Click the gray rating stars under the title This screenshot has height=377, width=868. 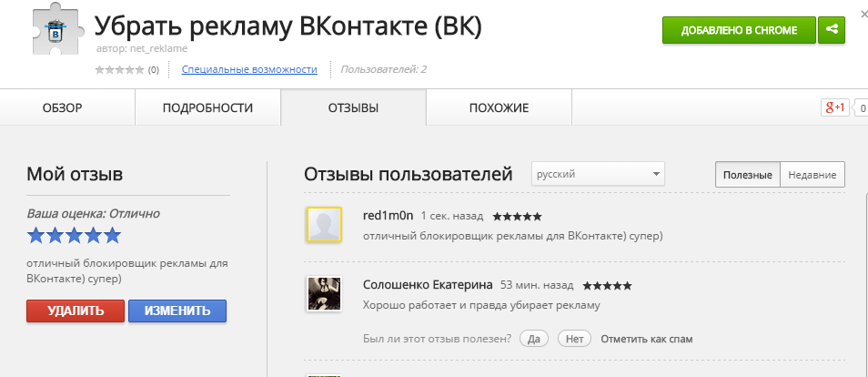(119, 70)
